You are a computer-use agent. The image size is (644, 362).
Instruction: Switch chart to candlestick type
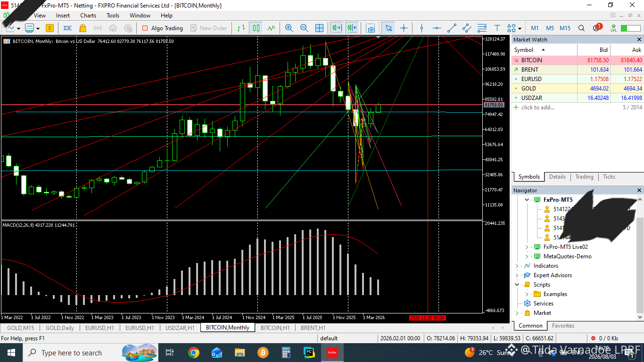(x=256, y=28)
